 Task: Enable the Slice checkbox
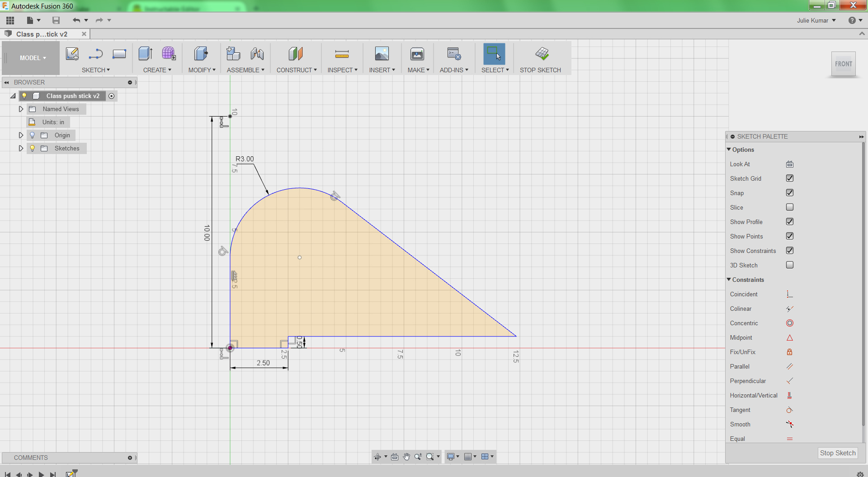click(790, 207)
